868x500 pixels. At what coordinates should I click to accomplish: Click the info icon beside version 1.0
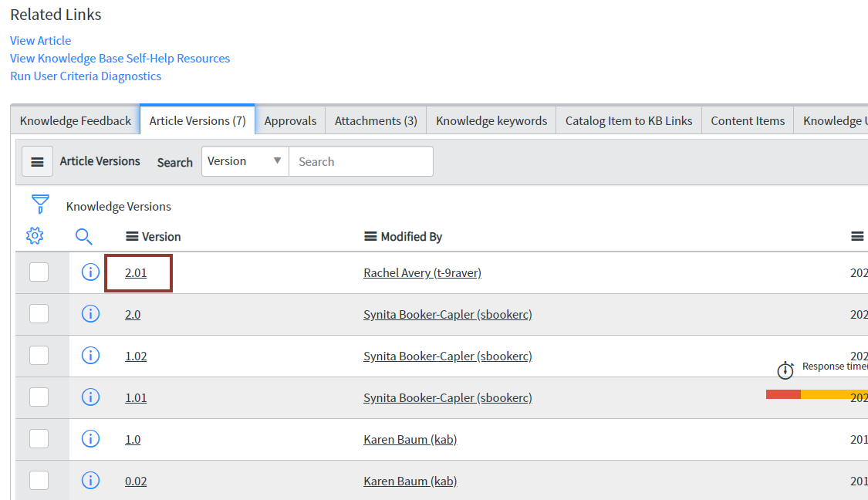point(90,438)
